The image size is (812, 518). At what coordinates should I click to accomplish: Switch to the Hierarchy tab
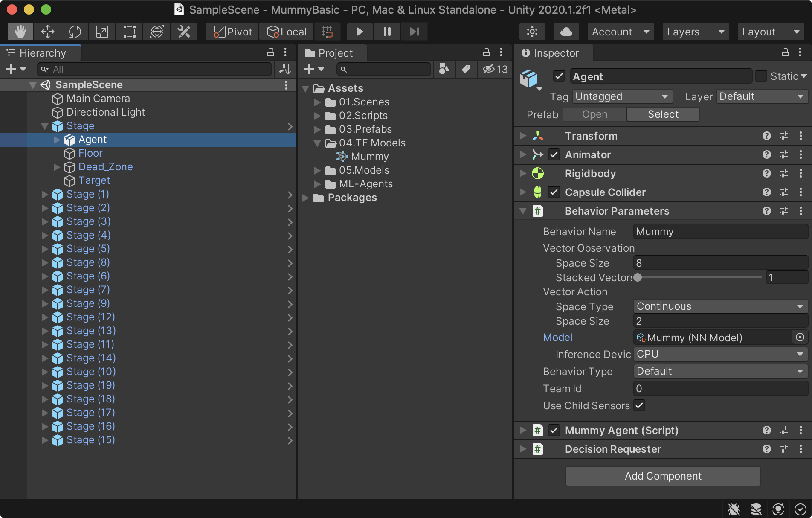click(41, 53)
